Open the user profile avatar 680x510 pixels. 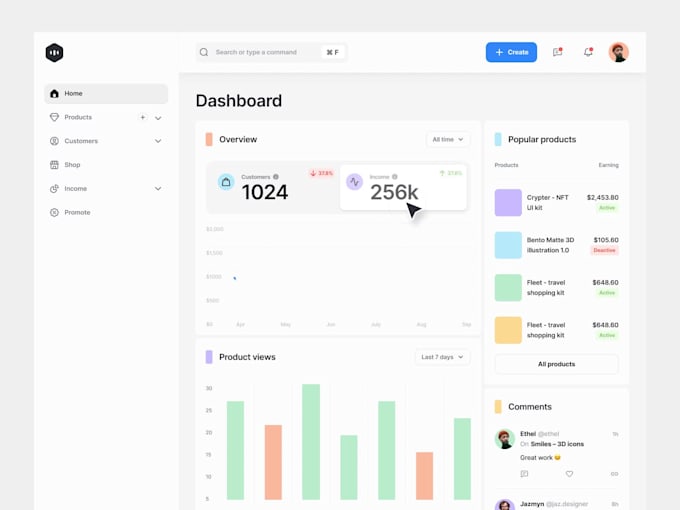click(x=618, y=52)
